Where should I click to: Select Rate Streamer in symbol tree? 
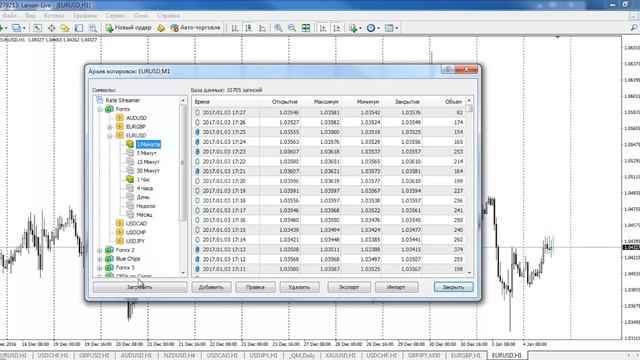tap(122, 100)
